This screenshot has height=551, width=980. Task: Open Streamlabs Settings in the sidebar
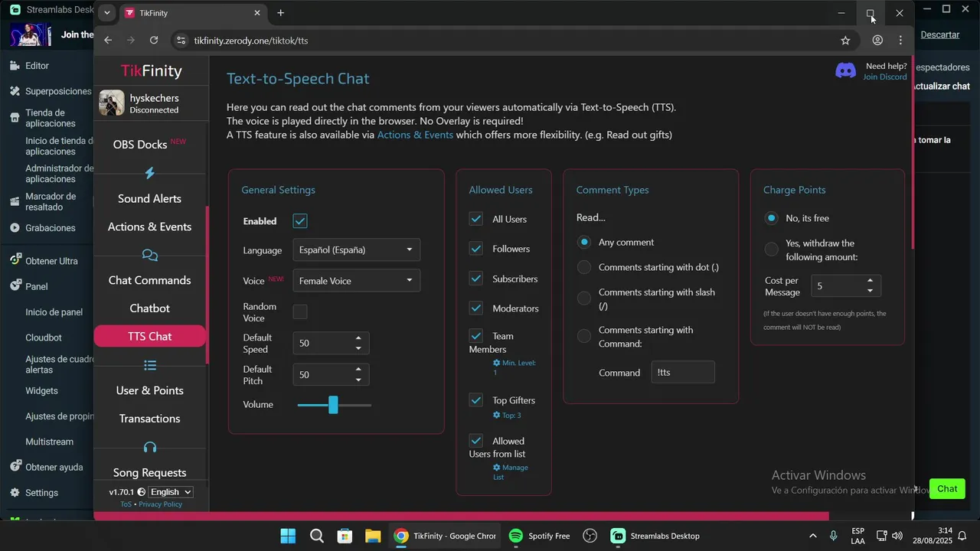coord(41,493)
